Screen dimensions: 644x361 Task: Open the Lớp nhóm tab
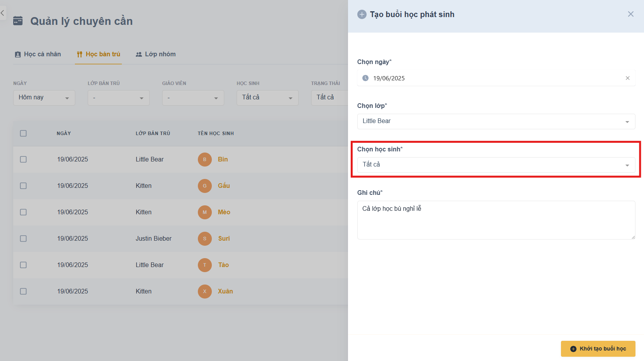point(156,54)
